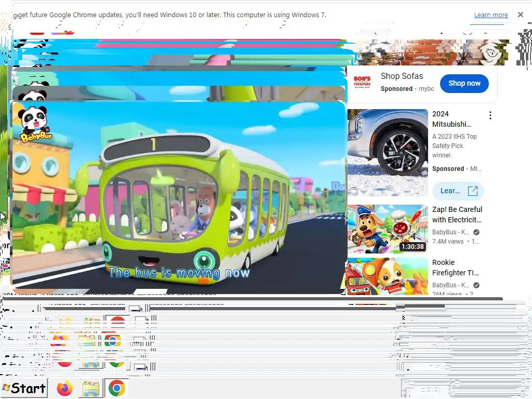Click the Shop Sofas ad title
Viewport: 532px width, 399px height.
(402, 76)
